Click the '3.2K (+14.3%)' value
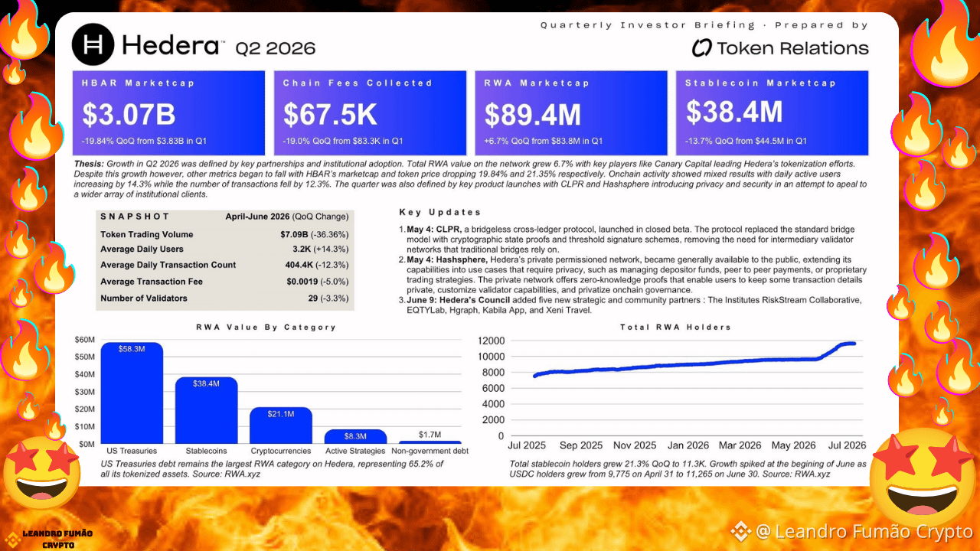The width and height of the screenshot is (980, 551). click(x=320, y=249)
